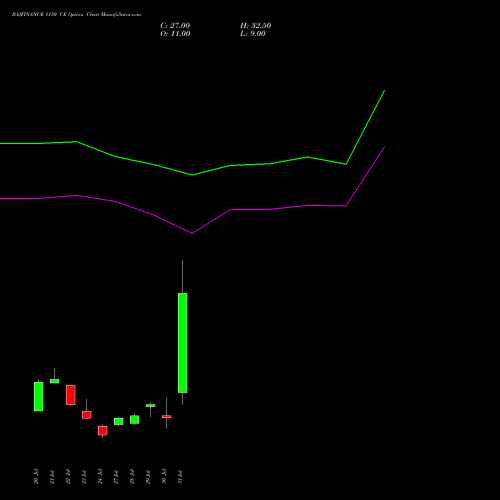Viewport: 500px width, 500px height.
Task: Click the close price value C: 27.00
Action: pos(175,26)
